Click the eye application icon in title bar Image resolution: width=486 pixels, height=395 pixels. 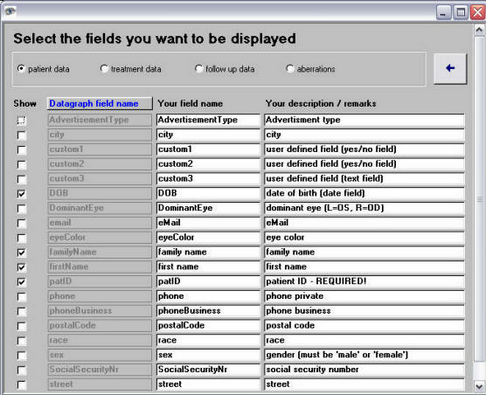click(x=10, y=12)
